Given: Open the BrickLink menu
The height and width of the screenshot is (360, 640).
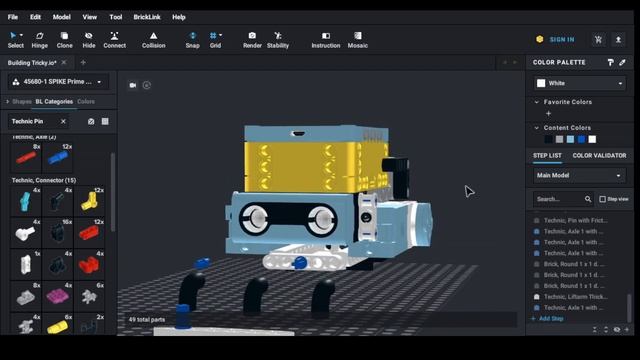Looking at the screenshot, I should pos(147,17).
